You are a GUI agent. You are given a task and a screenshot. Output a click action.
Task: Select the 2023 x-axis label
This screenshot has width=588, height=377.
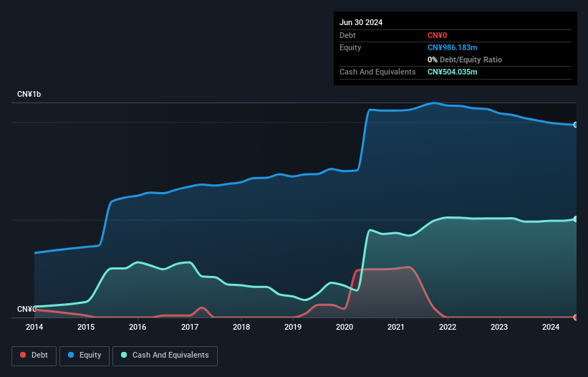(x=499, y=327)
